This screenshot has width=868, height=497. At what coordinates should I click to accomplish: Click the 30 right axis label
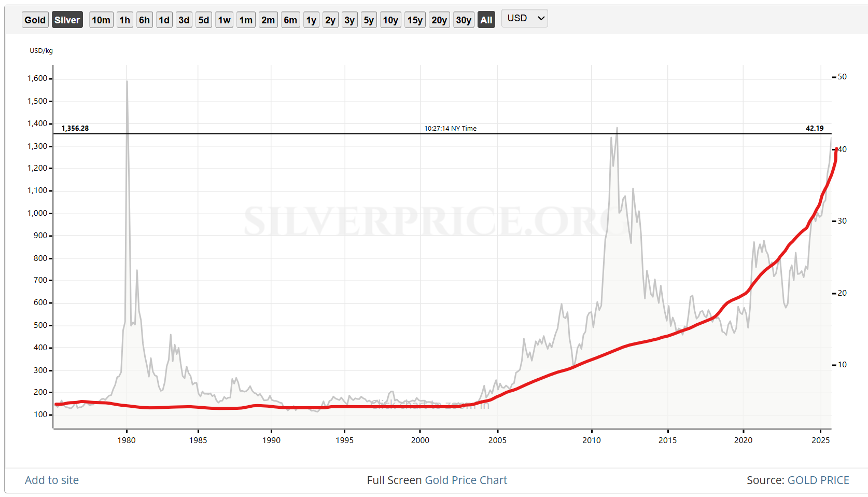pos(842,221)
